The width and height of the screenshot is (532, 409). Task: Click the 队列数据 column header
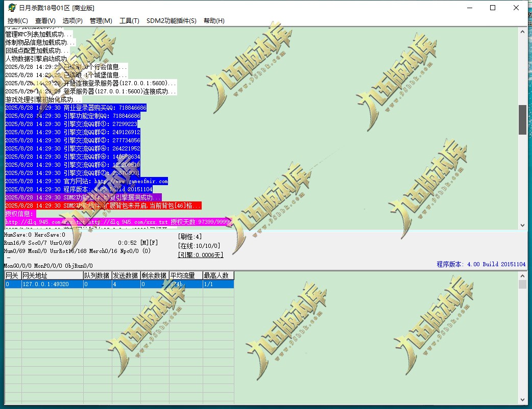point(98,275)
